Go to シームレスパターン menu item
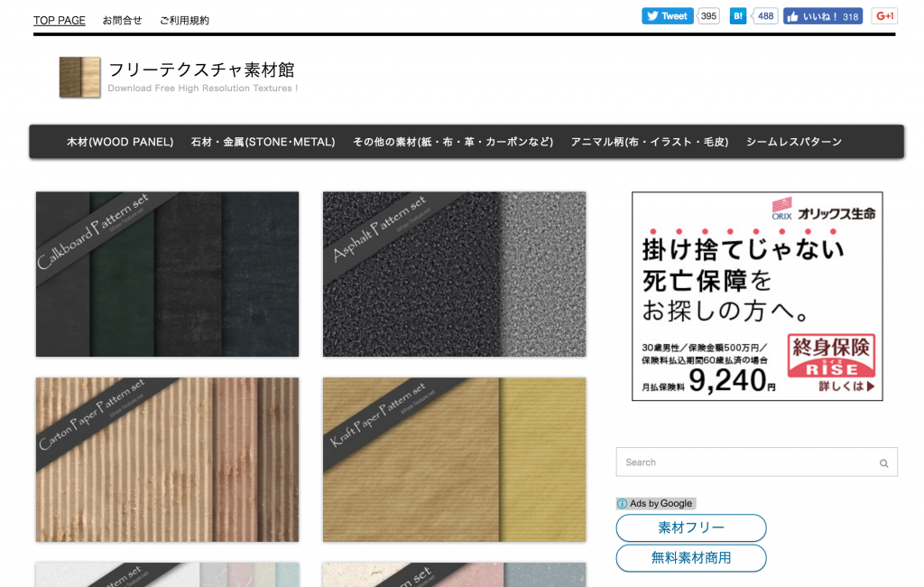Image resolution: width=924 pixels, height=587 pixels. [x=793, y=142]
